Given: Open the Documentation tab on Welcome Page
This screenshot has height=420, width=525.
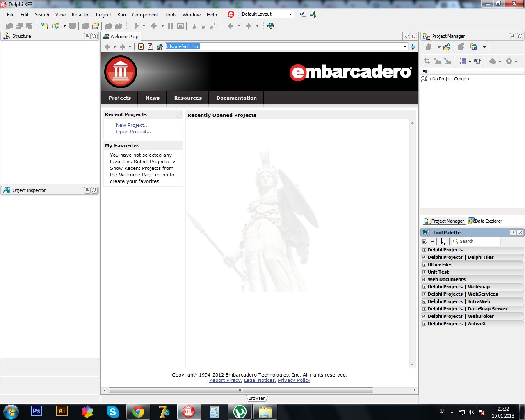Looking at the screenshot, I should click(x=237, y=98).
